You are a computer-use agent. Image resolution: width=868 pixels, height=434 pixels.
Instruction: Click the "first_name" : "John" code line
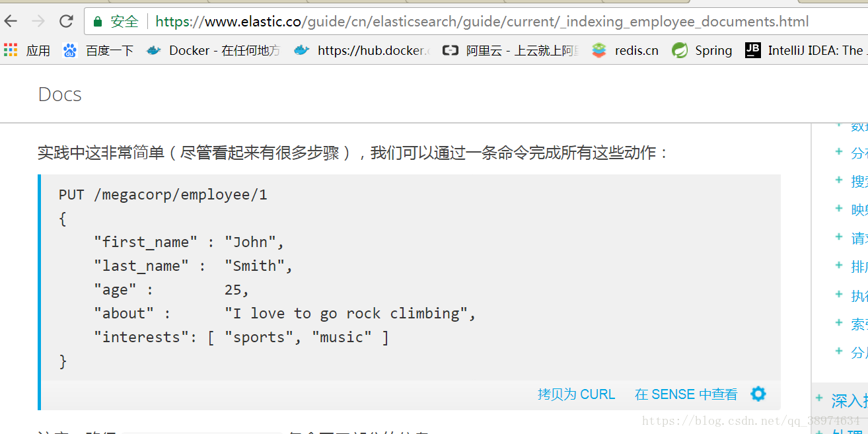click(x=189, y=242)
